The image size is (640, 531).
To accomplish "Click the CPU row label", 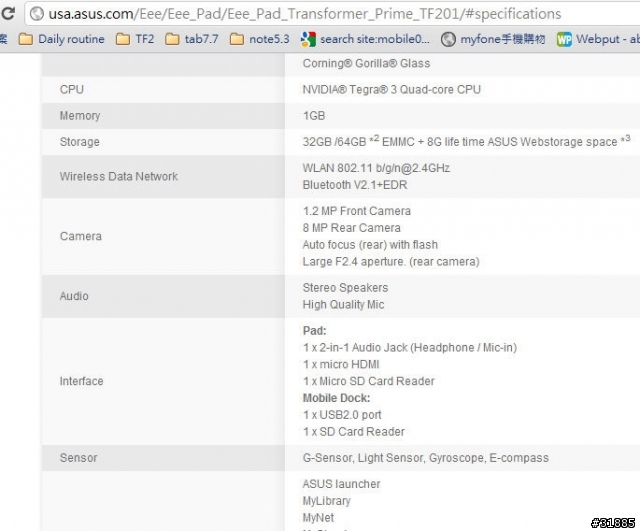I will click(72, 89).
